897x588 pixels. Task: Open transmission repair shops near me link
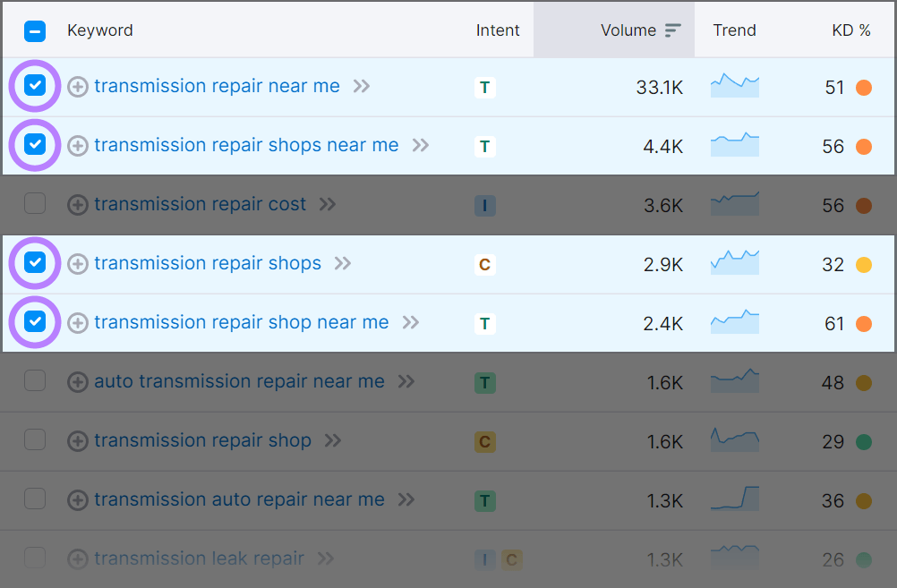[x=246, y=145]
